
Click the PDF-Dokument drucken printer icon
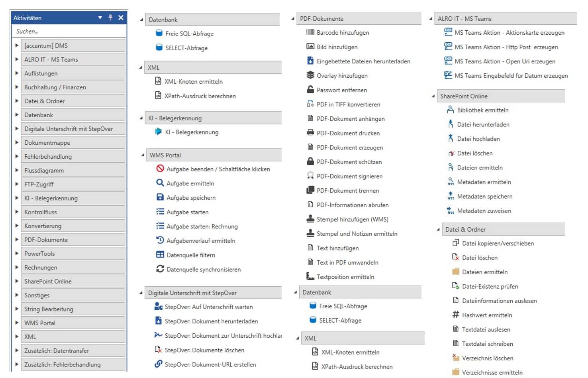(310, 133)
